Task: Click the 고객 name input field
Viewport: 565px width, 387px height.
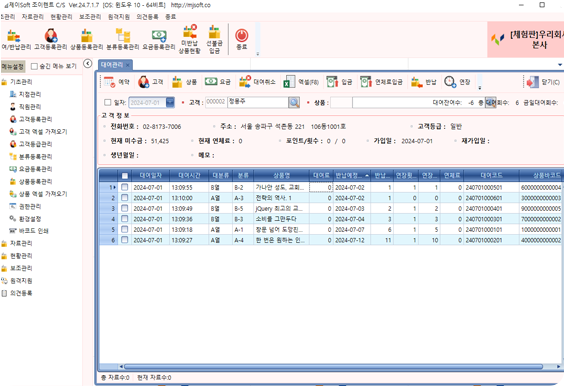Action: 258,102
